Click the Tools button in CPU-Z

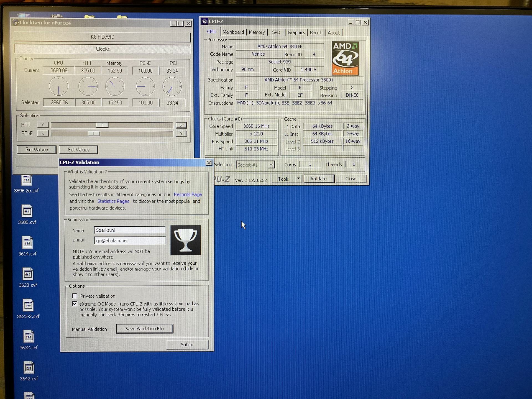coord(283,179)
